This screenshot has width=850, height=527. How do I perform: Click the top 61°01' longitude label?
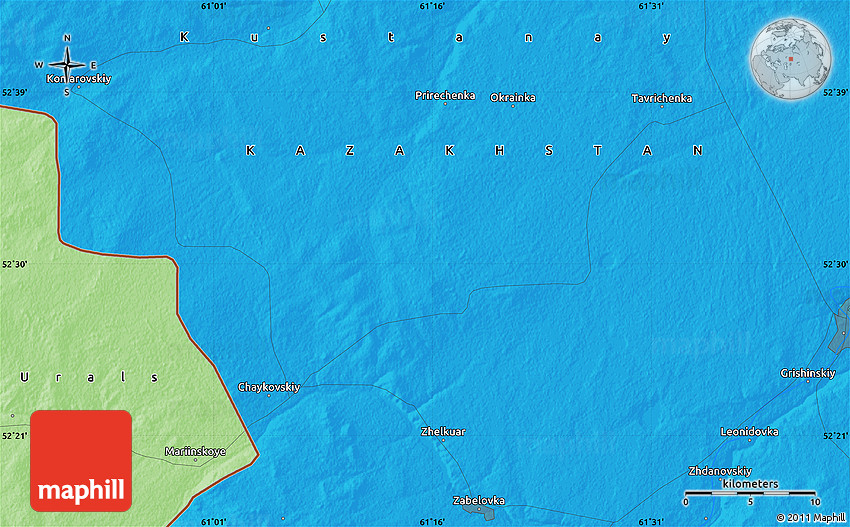tap(214, 6)
